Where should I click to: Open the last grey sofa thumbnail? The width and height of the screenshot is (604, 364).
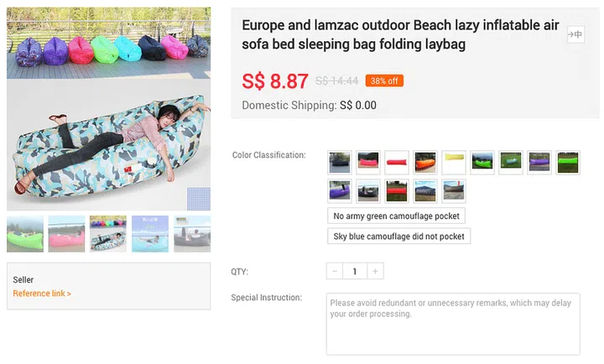pos(192,234)
